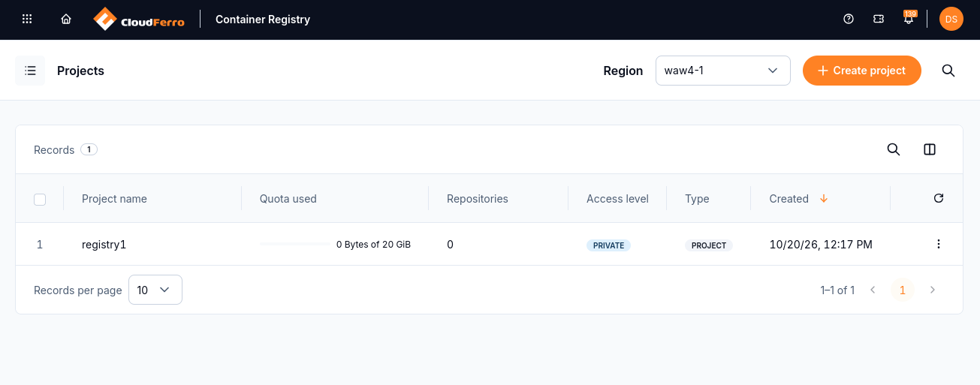
Task: Select page 1 in pagination
Action: click(x=903, y=290)
